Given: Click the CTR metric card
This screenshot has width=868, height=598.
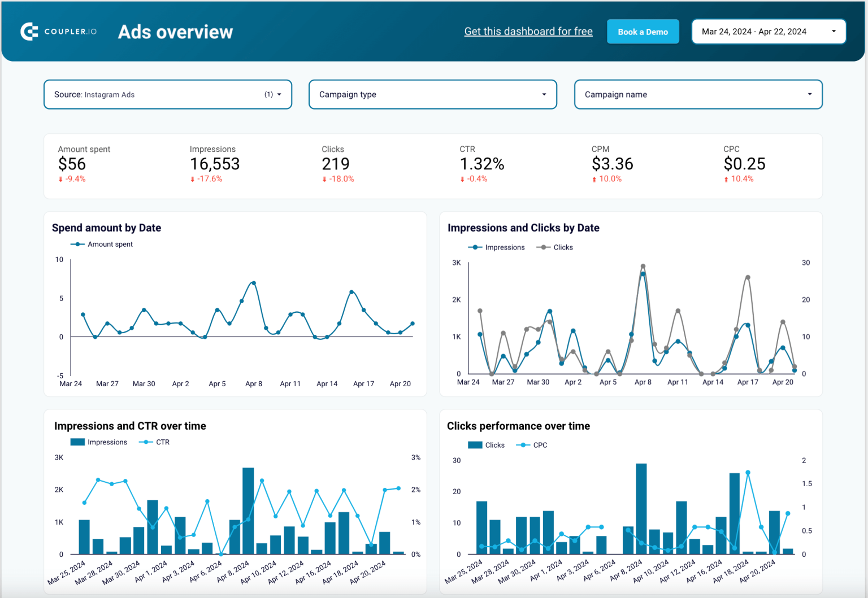Looking at the screenshot, I should (481, 164).
